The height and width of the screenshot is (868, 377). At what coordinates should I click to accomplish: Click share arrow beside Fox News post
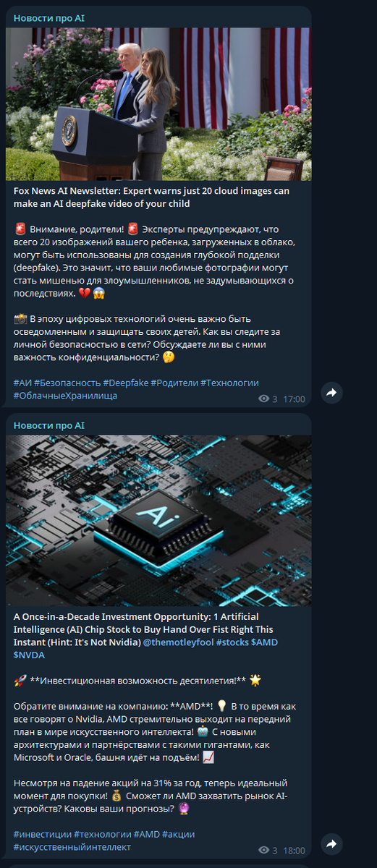(x=331, y=393)
